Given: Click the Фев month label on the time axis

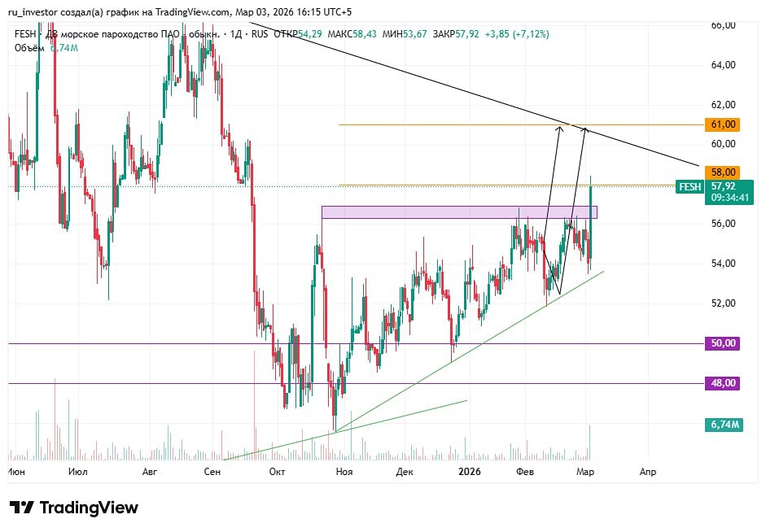Looking at the screenshot, I should coord(525,472).
